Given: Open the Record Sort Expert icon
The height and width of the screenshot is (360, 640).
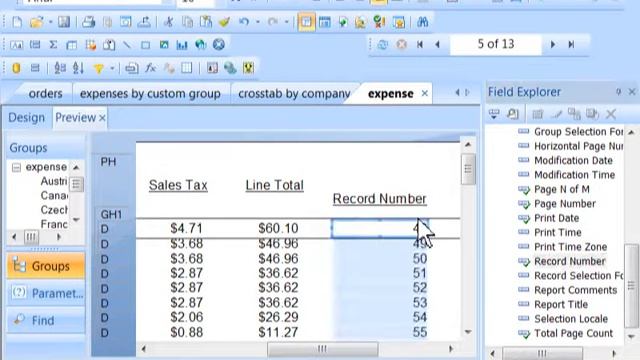Looking at the screenshot, I should (78, 68).
